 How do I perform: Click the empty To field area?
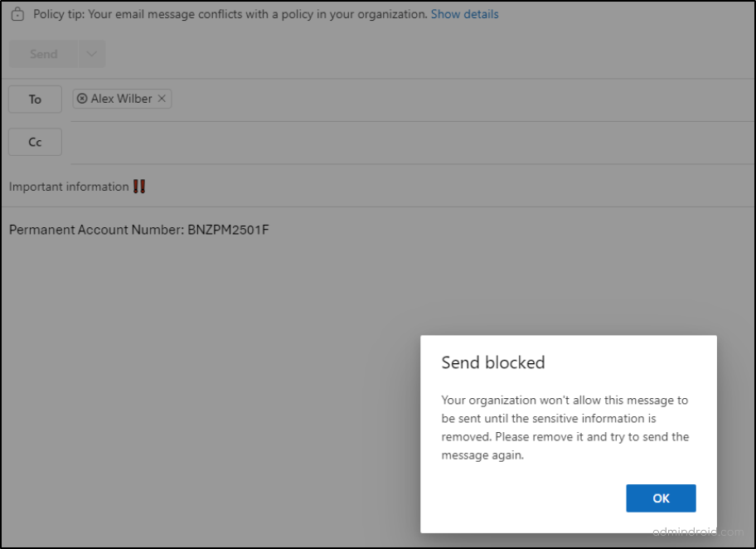coord(456,100)
